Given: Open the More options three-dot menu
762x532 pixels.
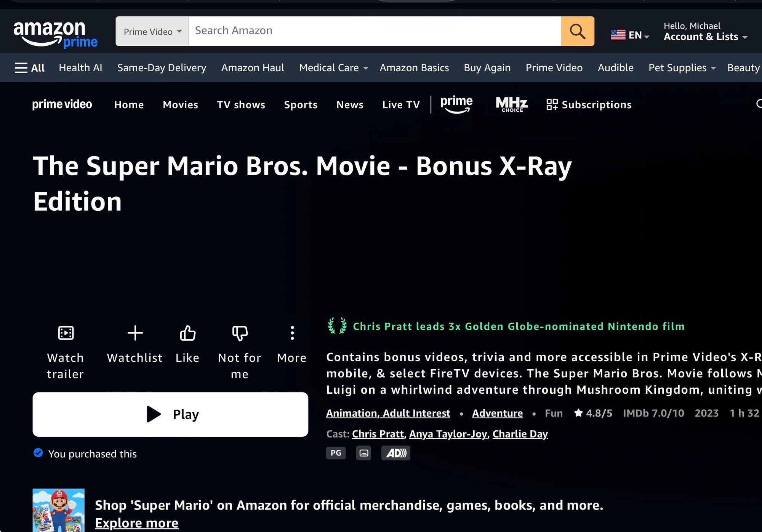Looking at the screenshot, I should click(x=292, y=333).
